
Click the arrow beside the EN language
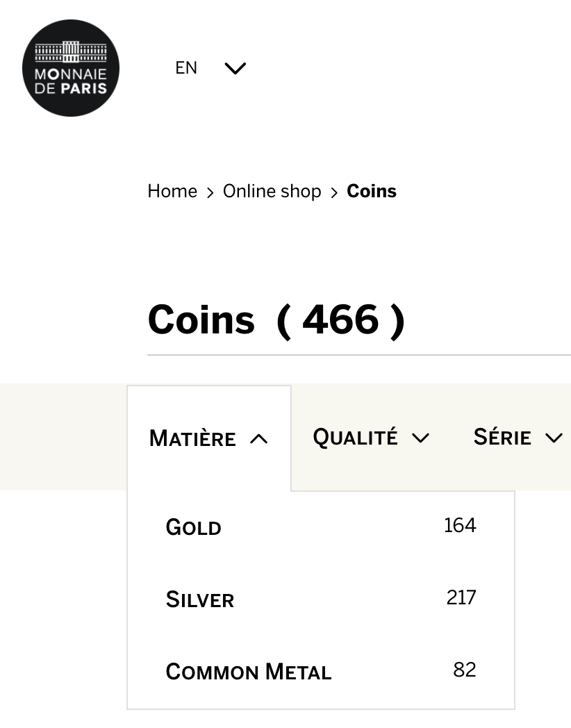click(x=235, y=68)
